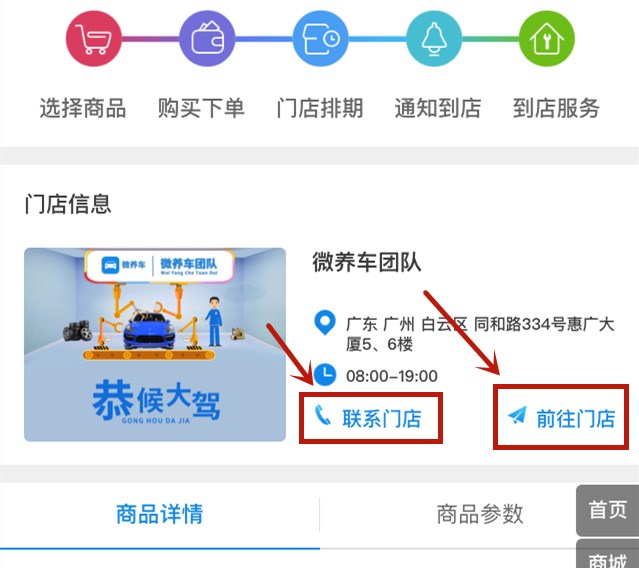
Task: Tap the 前往门店 button
Action: pos(561,417)
